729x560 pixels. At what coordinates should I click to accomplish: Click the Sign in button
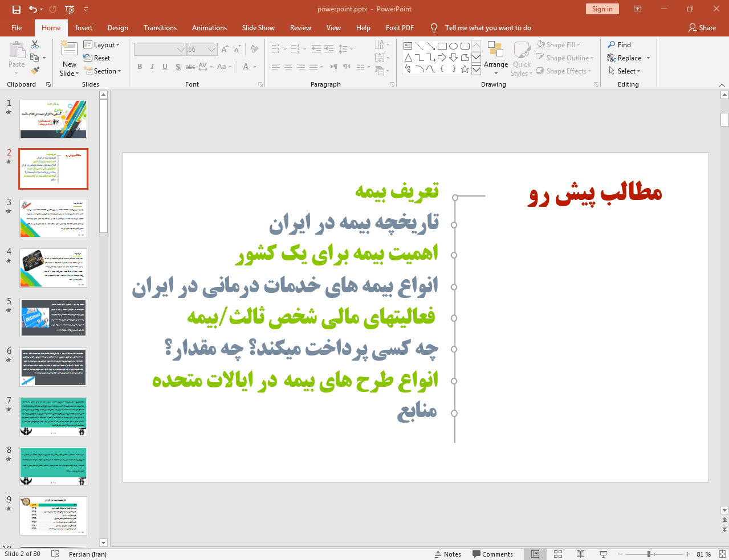click(x=602, y=9)
